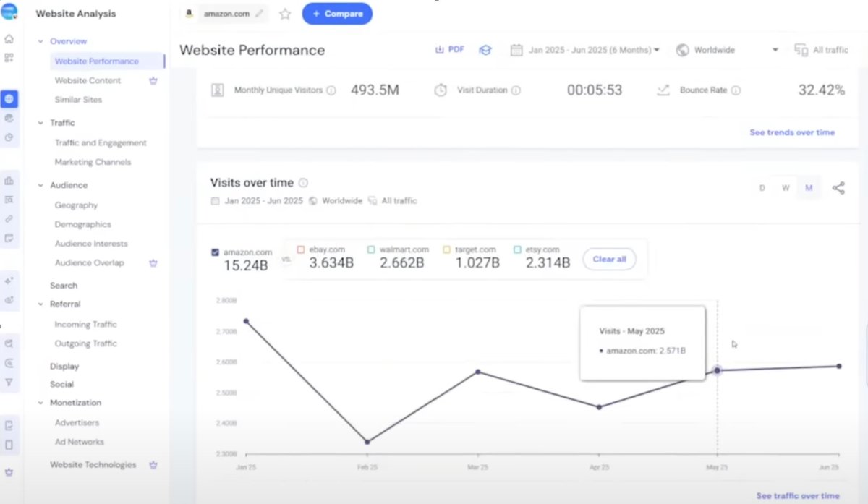The height and width of the screenshot is (504, 868).
Task: Open Outgoing Traffic under Referral
Action: 85,343
